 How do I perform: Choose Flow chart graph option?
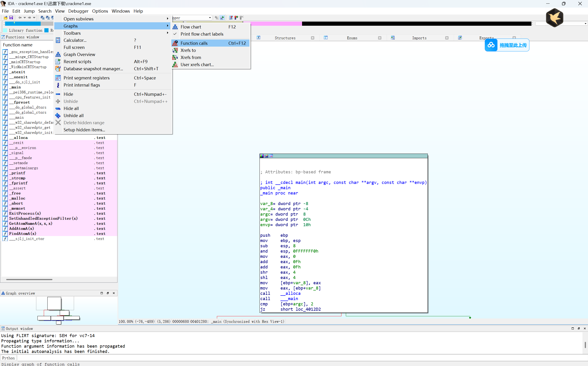(191, 27)
